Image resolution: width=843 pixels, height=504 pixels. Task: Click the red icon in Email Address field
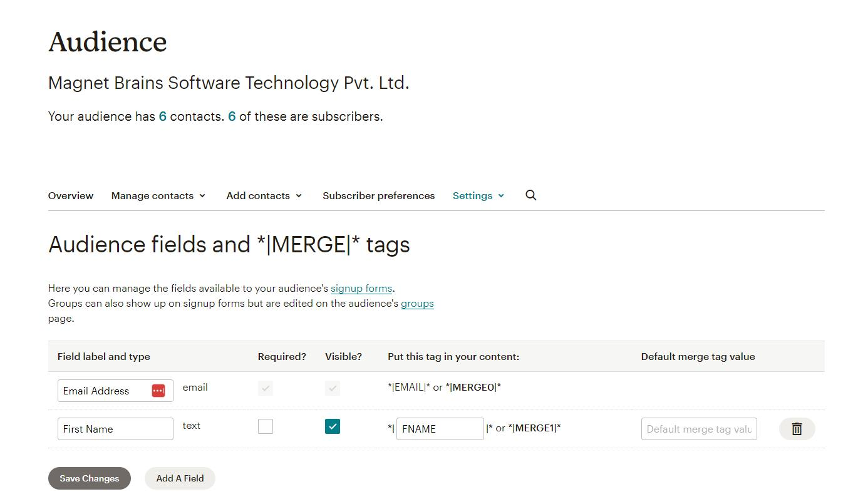pos(158,391)
